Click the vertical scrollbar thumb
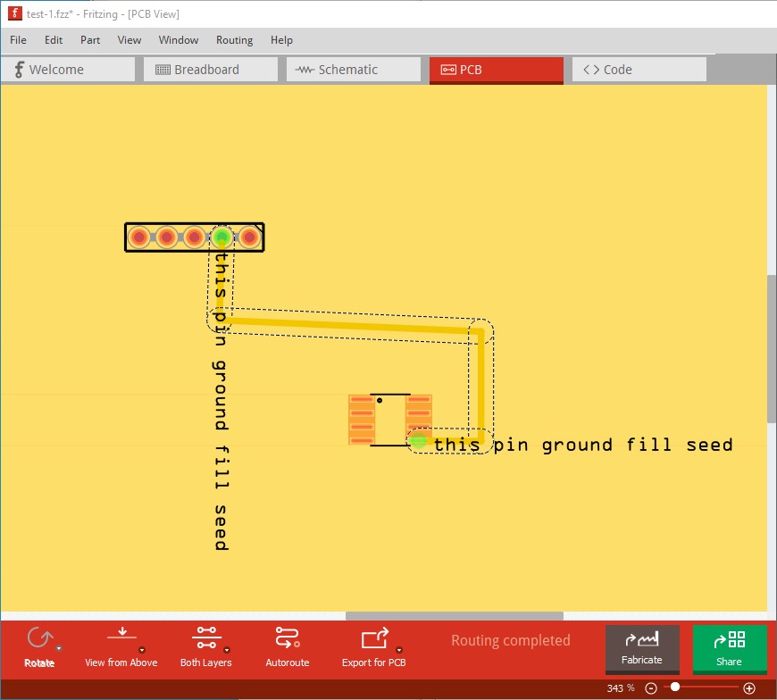The height and width of the screenshot is (700, 777). 772,349
